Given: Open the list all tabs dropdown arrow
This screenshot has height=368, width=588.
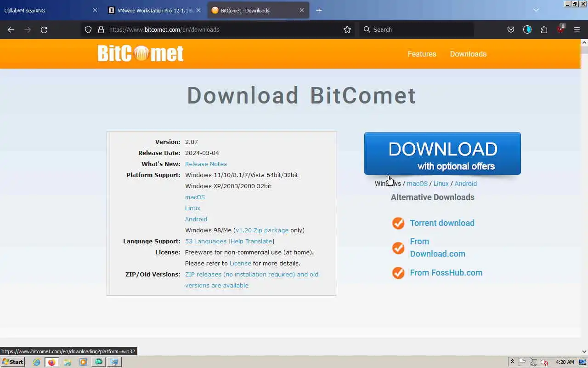Looking at the screenshot, I should pyautogui.click(x=536, y=10).
